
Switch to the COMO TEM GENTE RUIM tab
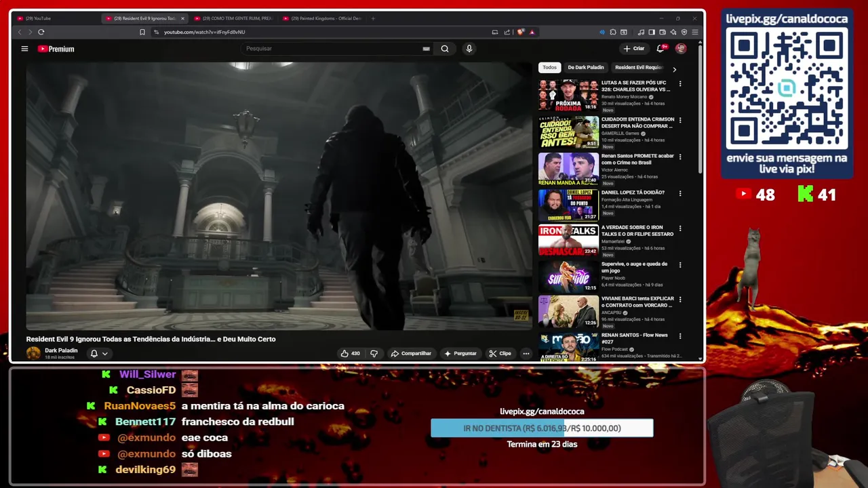point(233,18)
